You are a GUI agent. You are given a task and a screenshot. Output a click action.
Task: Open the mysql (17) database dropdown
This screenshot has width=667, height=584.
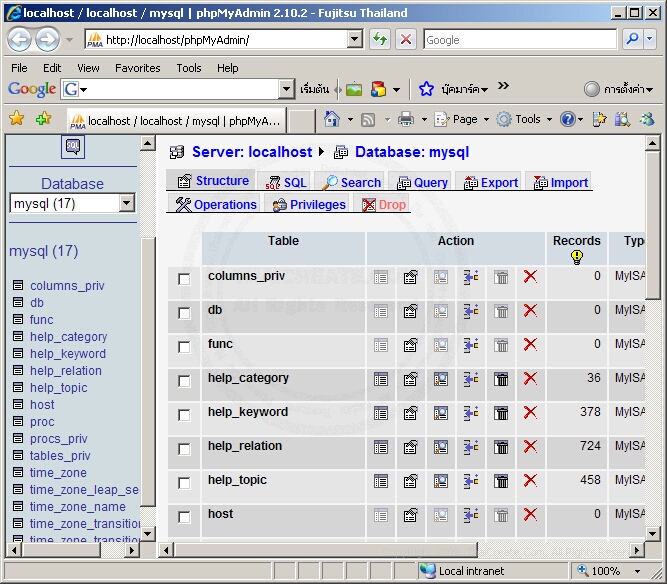[x=126, y=203]
